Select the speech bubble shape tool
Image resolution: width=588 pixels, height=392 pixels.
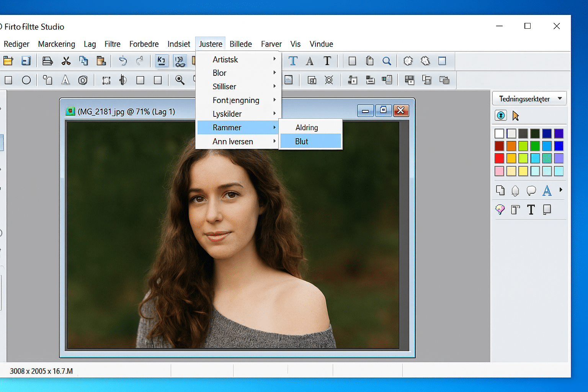tap(531, 190)
